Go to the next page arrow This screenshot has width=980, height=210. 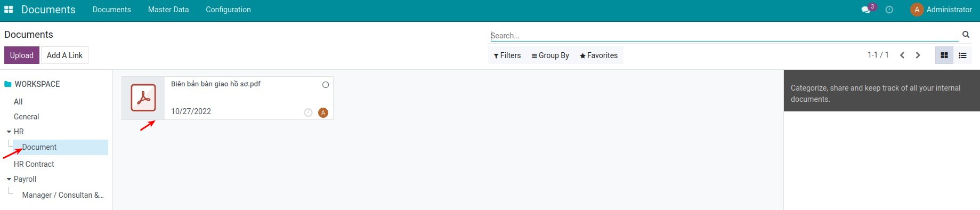[918, 55]
